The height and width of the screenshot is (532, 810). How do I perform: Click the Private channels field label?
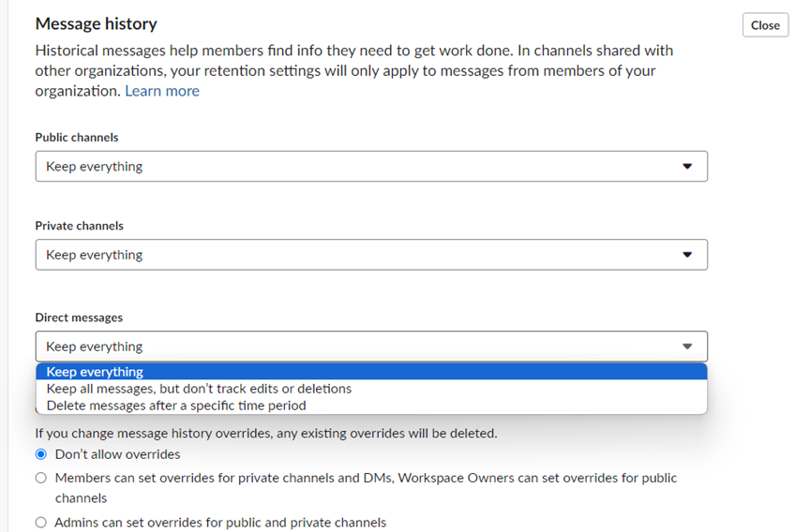tap(80, 226)
